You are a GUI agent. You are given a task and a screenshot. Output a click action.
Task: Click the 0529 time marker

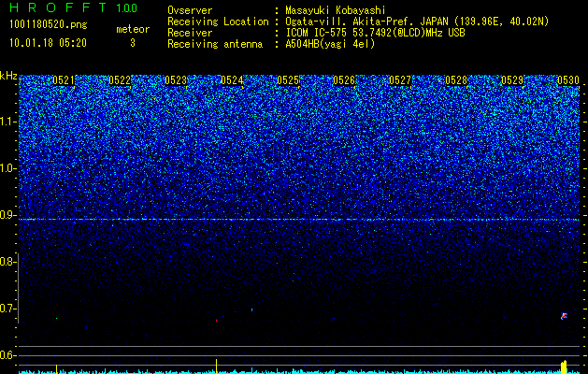[x=512, y=80]
